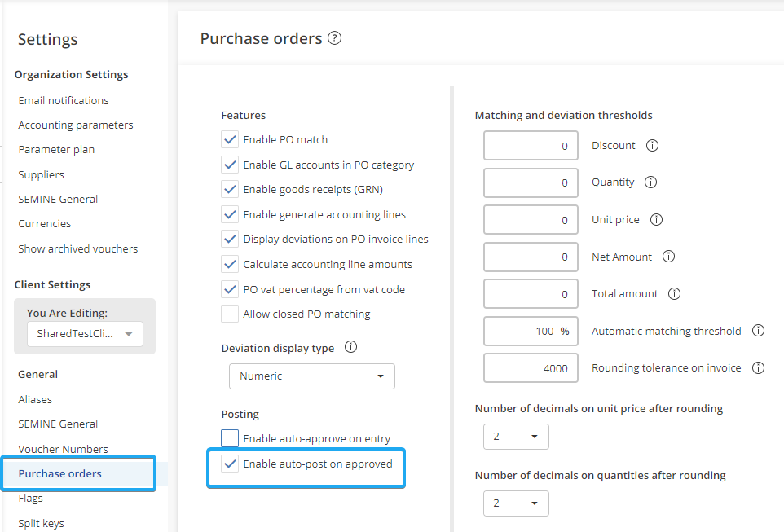Check Enable auto-approve on entry
784x532 pixels.
click(x=230, y=438)
